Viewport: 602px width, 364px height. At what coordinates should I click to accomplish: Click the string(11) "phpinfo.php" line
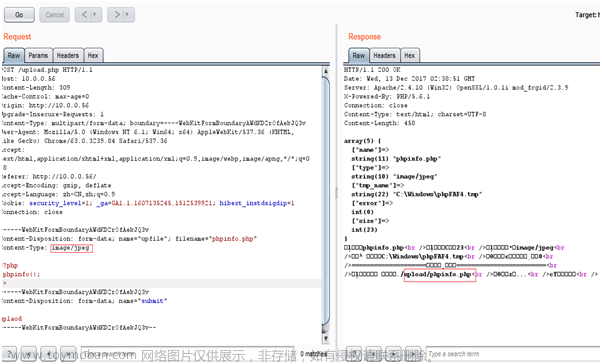pyautogui.click(x=396, y=159)
